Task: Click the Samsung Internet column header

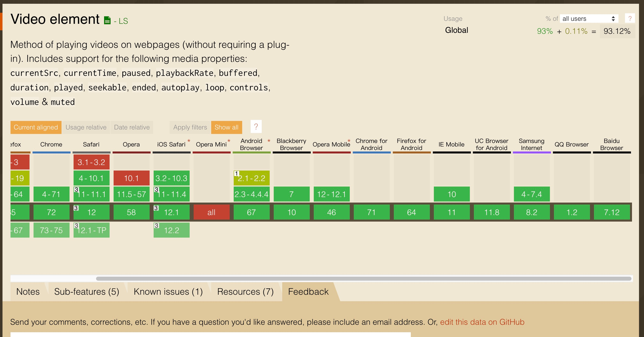Action: tap(532, 144)
